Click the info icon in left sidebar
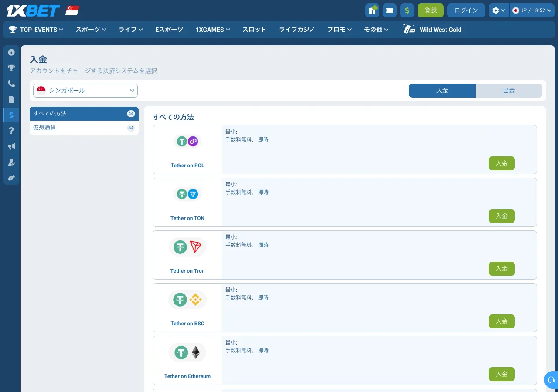 click(11, 52)
